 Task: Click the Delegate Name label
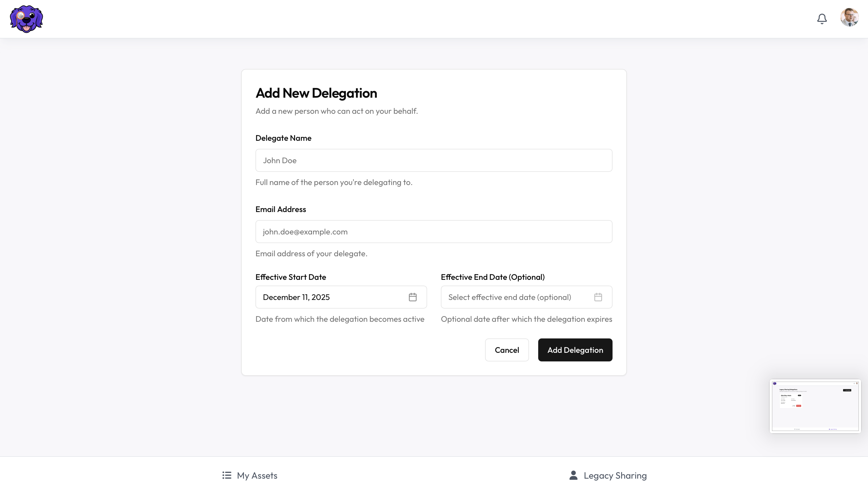point(283,138)
